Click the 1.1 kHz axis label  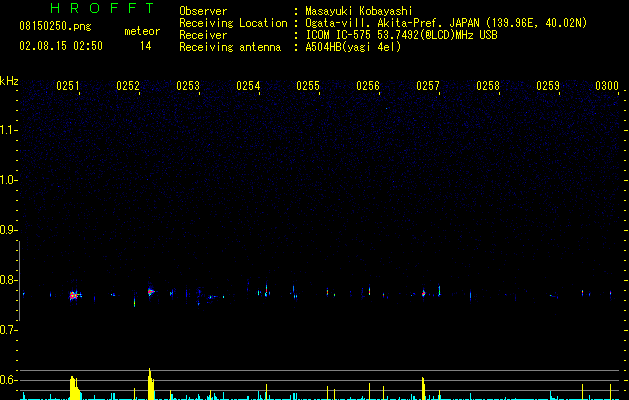7,130
